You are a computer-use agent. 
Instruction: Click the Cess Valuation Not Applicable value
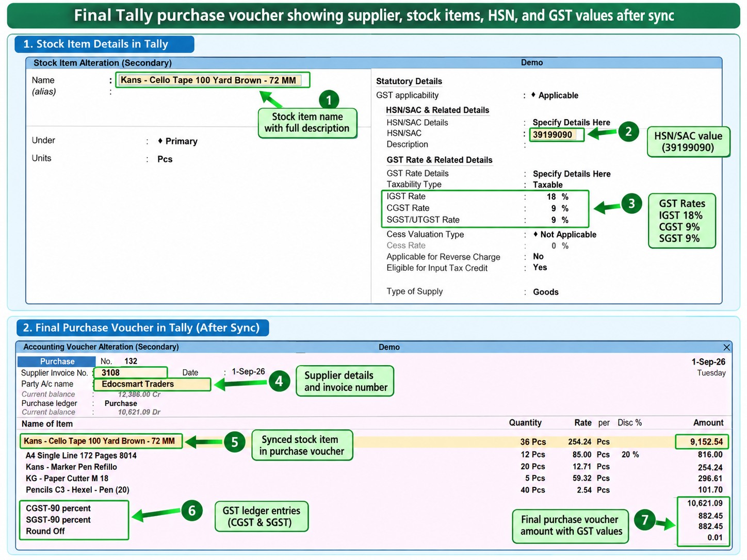click(565, 235)
